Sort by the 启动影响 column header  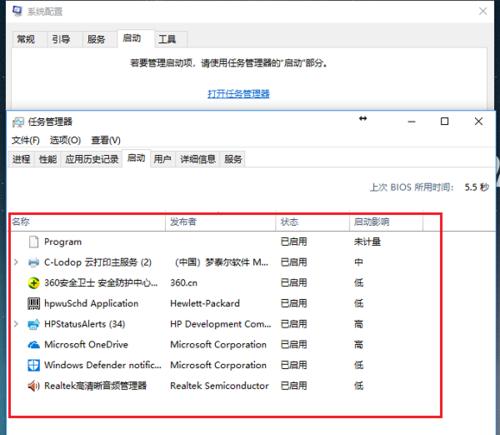[386, 222]
